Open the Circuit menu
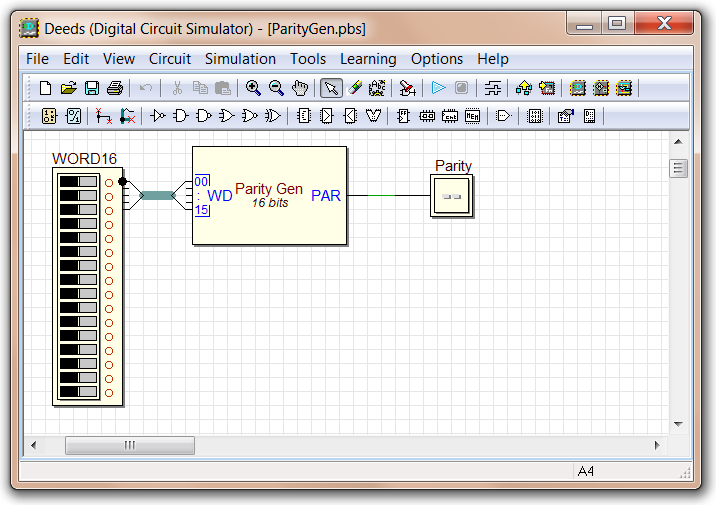The width and height of the screenshot is (716, 505). click(170, 59)
